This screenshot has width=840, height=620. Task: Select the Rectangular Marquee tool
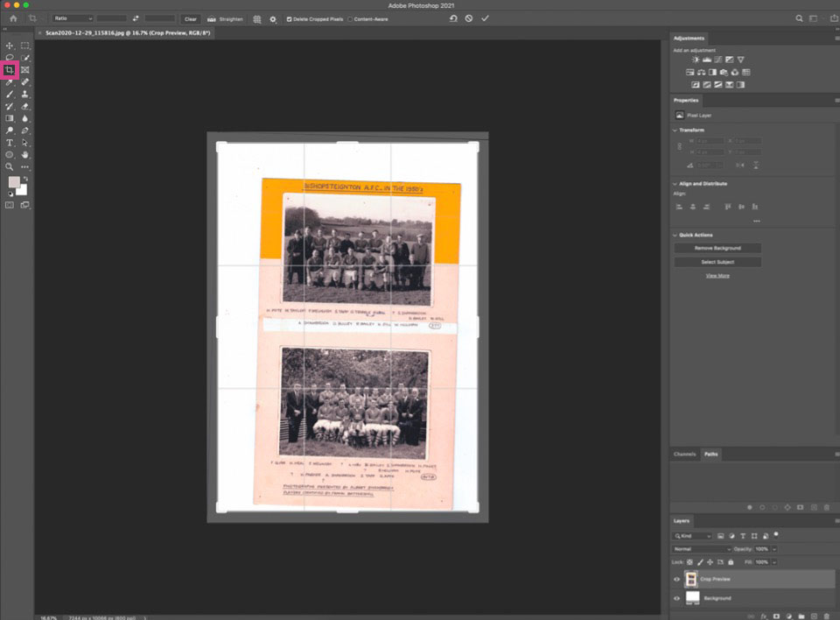[25, 46]
